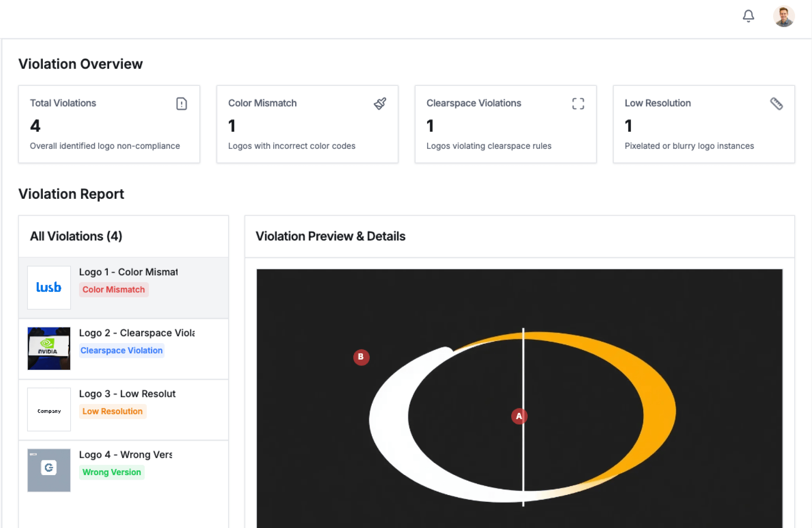Open the notifications bell

pos(748,16)
